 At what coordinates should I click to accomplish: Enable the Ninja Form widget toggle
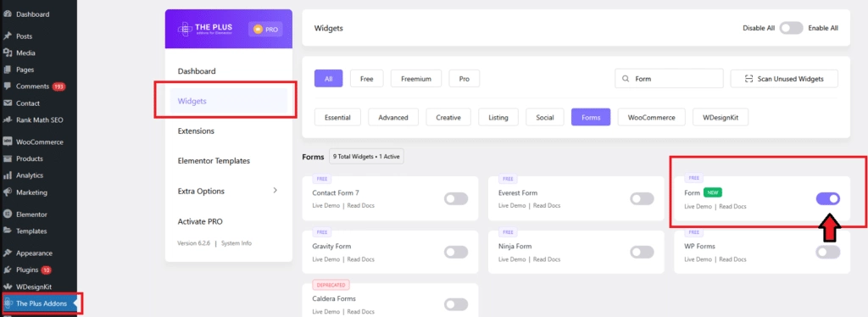point(642,253)
